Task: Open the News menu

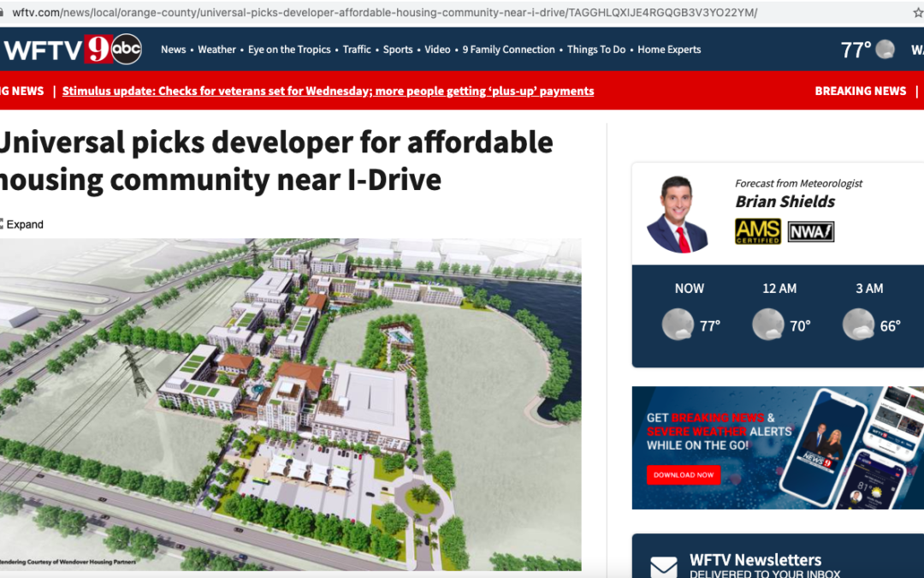Action: 173,50
